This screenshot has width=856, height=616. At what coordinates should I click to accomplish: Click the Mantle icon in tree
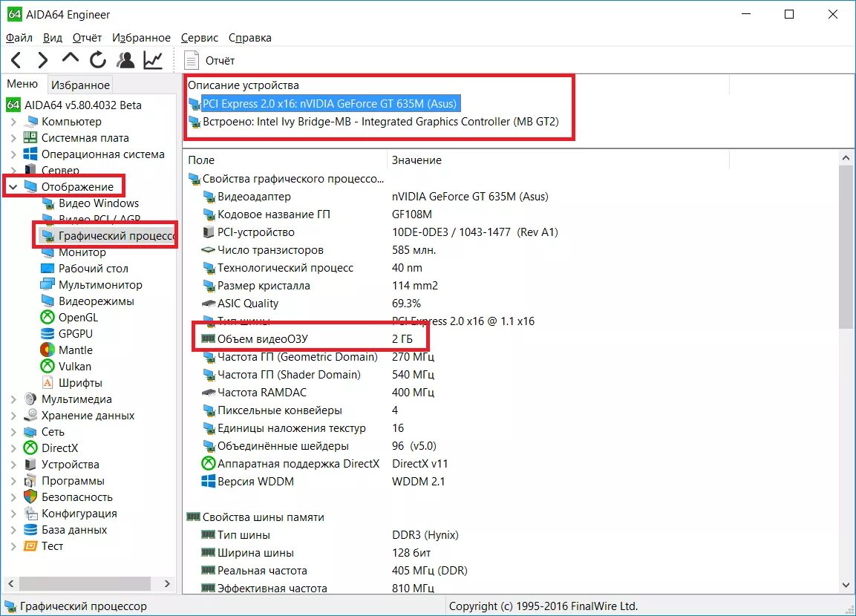tap(48, 350)
